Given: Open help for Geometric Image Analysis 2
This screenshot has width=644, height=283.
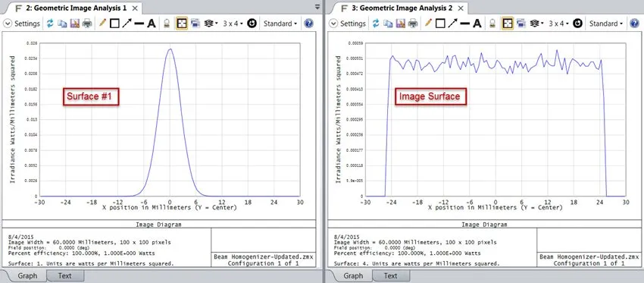Looking at the screenshot, I should (x=634, y=24).
